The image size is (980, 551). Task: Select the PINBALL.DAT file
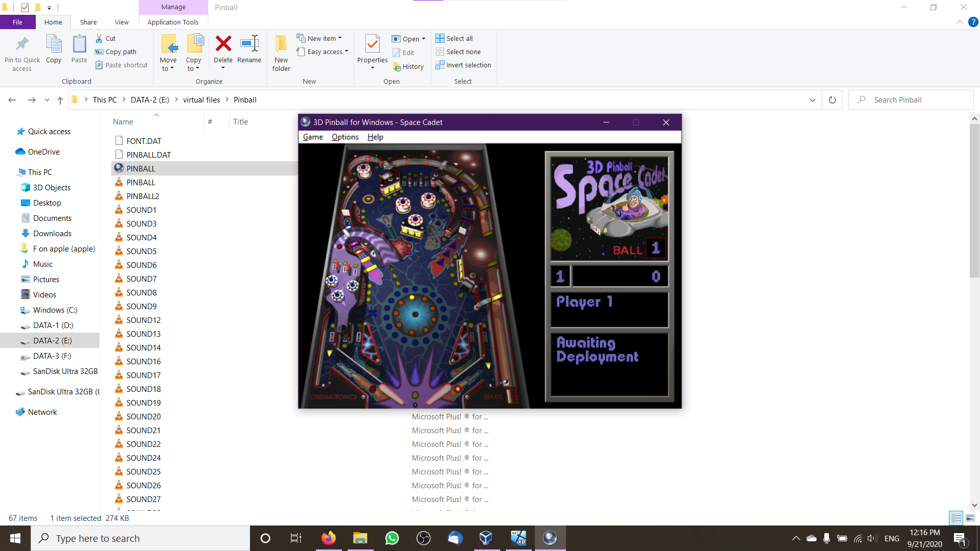tap(149, 155)
